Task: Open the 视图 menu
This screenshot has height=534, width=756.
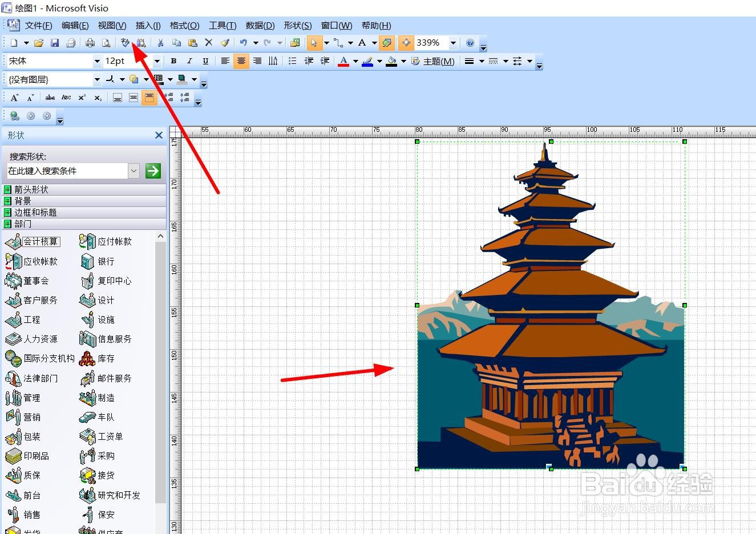Action: tap(112, 26)
